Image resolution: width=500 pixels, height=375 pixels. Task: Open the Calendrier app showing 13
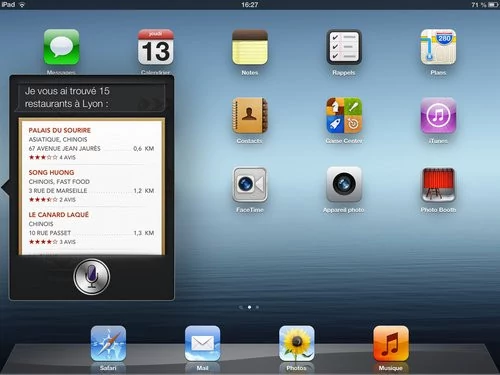pyautogui.click(x=156, y=47)
